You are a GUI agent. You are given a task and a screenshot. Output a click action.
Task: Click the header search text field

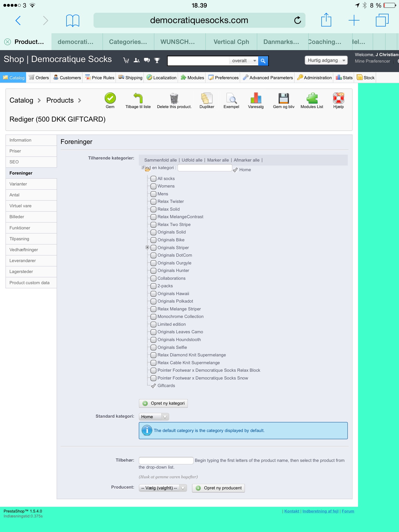tap(198, 61)
